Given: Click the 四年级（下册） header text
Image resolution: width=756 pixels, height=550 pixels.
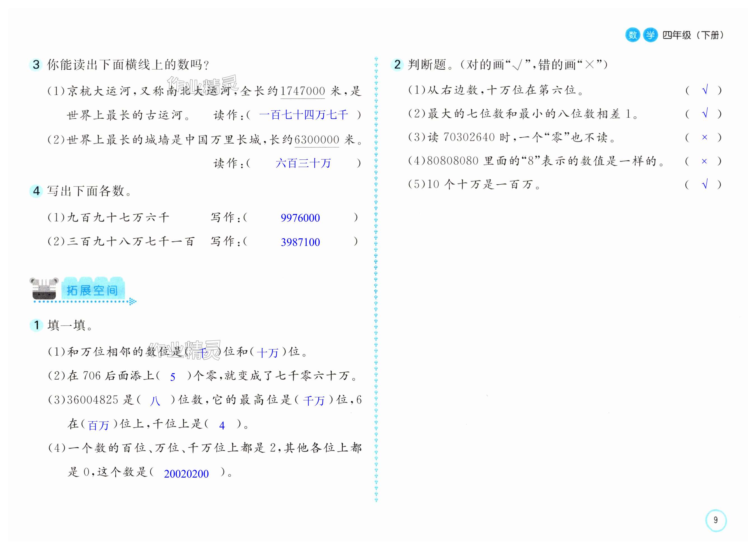Looking at the screenshot, I should tap(693, 35).
